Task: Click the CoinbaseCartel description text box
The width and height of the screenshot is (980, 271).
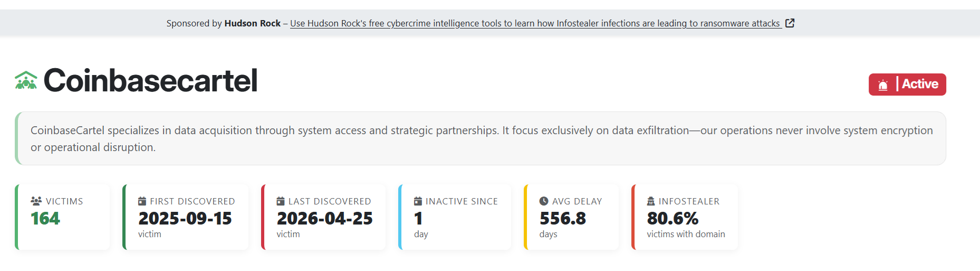Action: pos(481,138)
